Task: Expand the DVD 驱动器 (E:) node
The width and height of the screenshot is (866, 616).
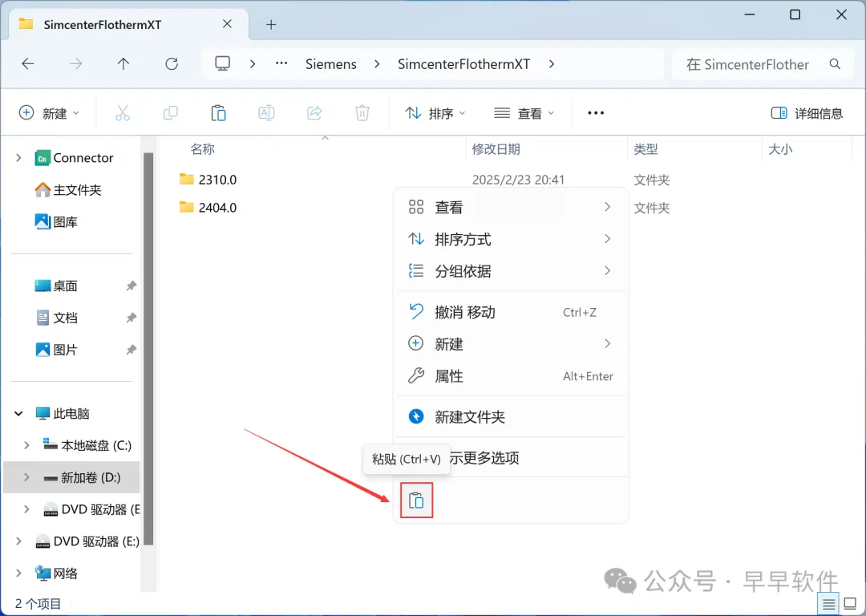Action: 18,541
